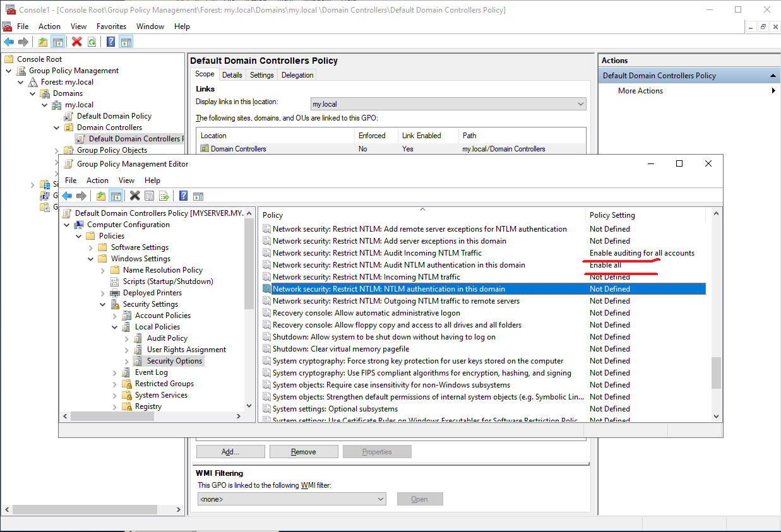Screen dimensions: 781x532
Task: Click Export List icon in Policy Editor toolbar
Action: pyautogui.click(x=164, y=196)
